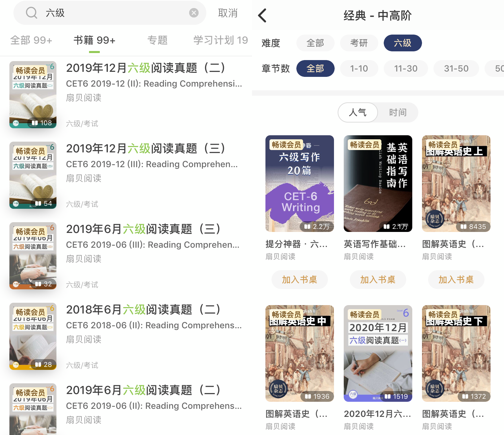Screen dimensions: 504x435
Task: Add 图解英语史 上 to bookshelf
Action: point(456,280)
